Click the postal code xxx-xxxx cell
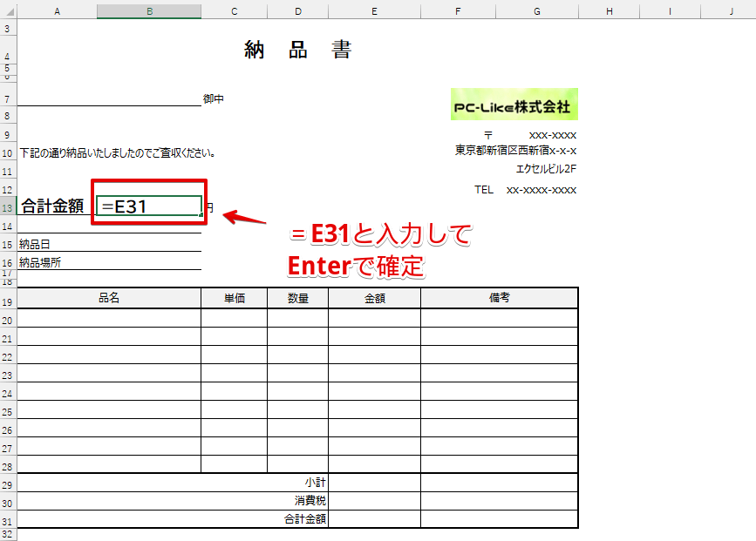The image size is (756, 541). (x=553, y=135)
